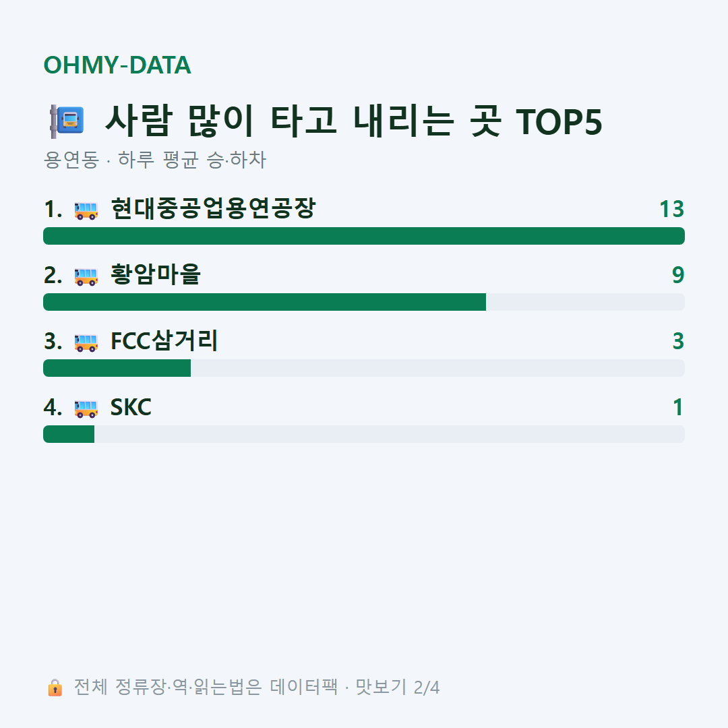This screenshot has height=728, width=728.
Task: Click the title 사람 많이 타고 내리는 곳 TOP5
Action: (354, 121)
